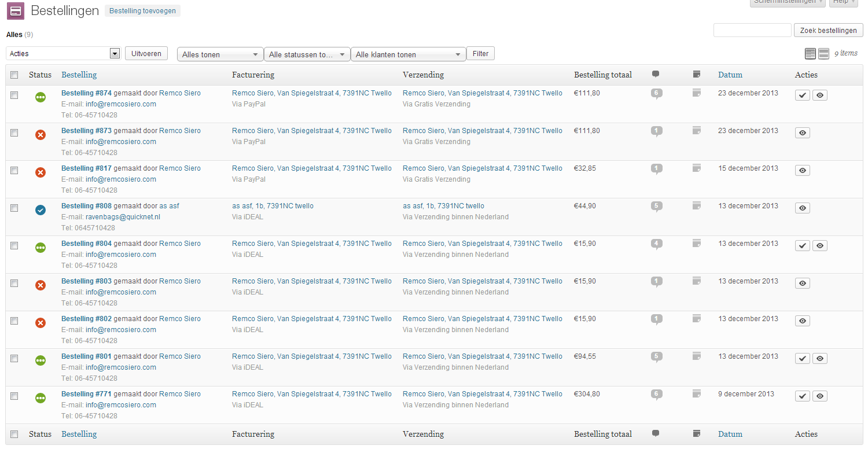The width and height of the screenshot is (868, 449).
Task: Sort the orders by the Datum column header
Action: point(730,75)
